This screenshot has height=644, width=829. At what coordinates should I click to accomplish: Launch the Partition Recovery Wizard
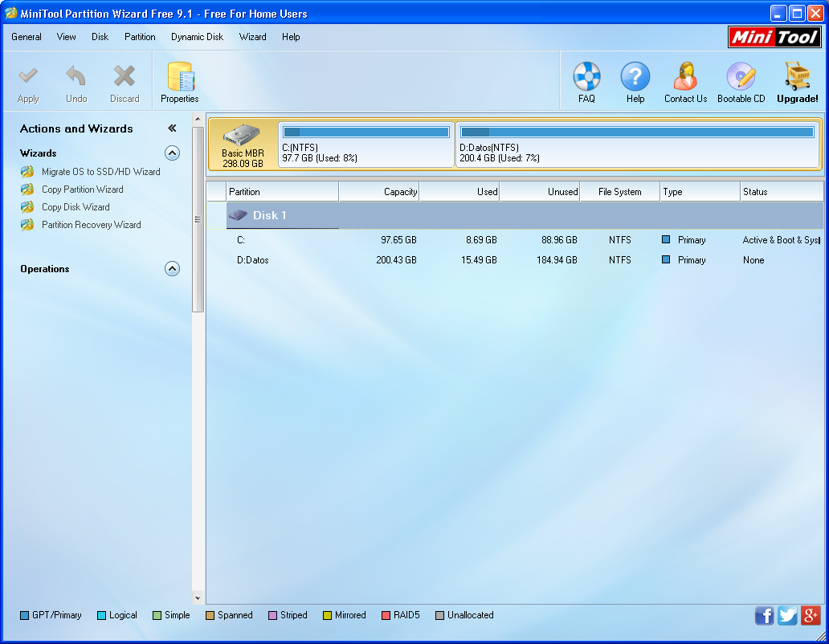point(91,224)
